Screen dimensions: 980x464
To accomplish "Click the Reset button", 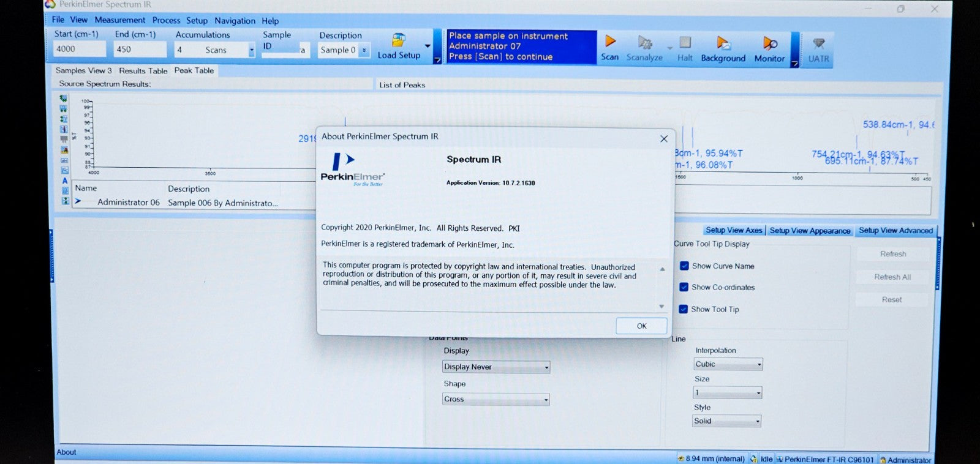I will [x=892, y=299].
